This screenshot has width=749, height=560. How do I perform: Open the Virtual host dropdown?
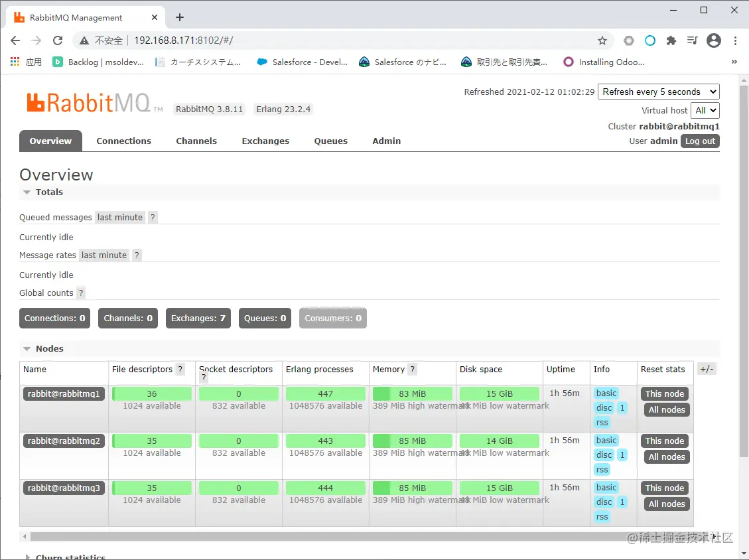705,110
